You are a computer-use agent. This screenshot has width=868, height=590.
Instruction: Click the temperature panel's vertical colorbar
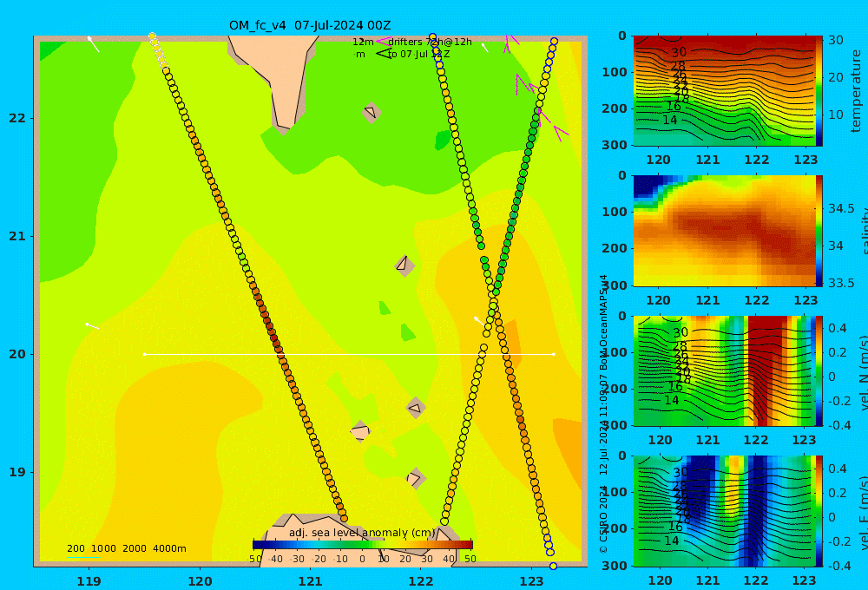[819, 91]
